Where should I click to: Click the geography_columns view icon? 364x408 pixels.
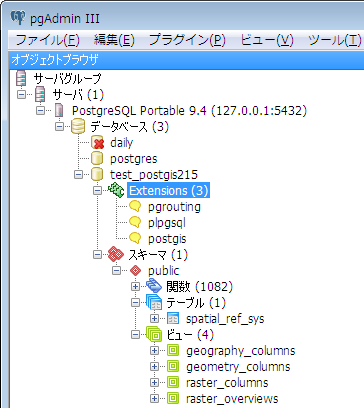click(173, 351)
